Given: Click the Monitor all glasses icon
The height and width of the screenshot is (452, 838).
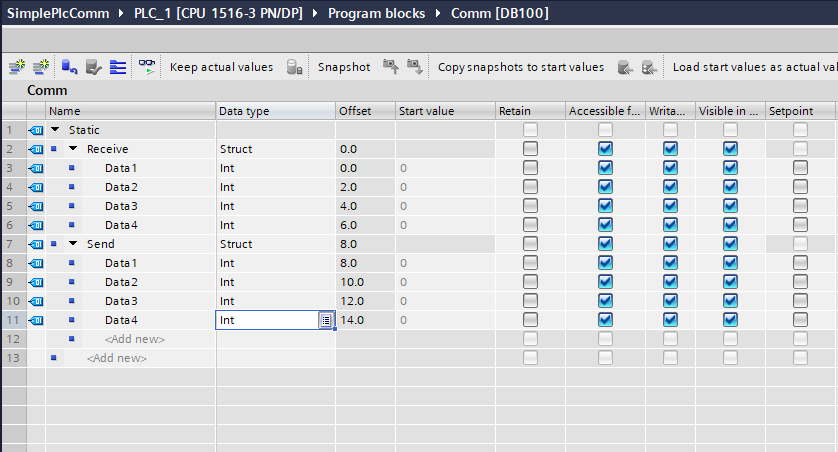Looking at the screenshot, I should (x=146, y=67).
